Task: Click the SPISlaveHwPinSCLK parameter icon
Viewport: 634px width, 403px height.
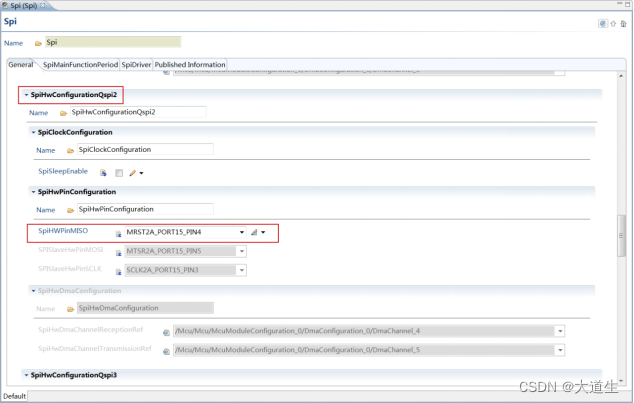Action: (118, 272)
